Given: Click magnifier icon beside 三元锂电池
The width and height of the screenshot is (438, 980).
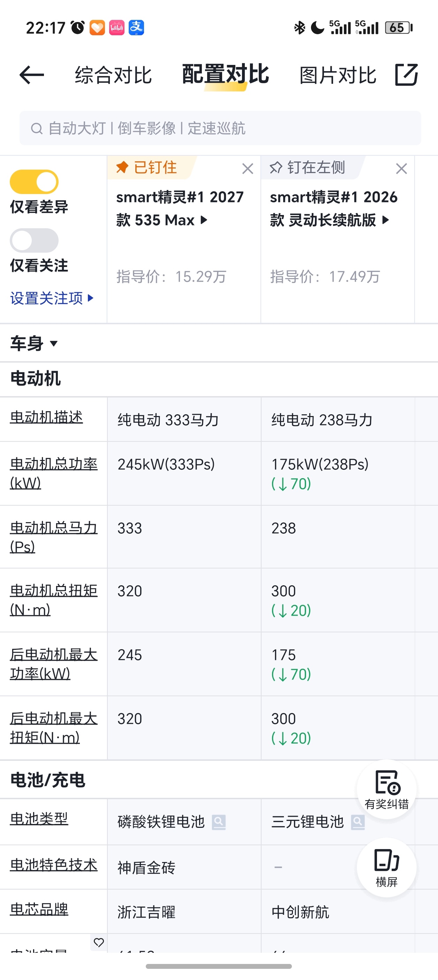Looking at the screenshot, I should tap(358, 822).
